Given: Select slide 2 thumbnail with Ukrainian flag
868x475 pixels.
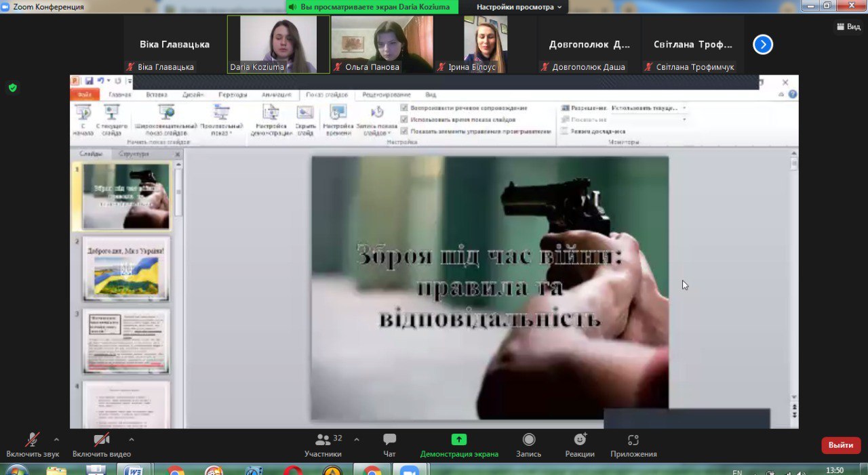Looking at the screenshot, I should [126, 270].
